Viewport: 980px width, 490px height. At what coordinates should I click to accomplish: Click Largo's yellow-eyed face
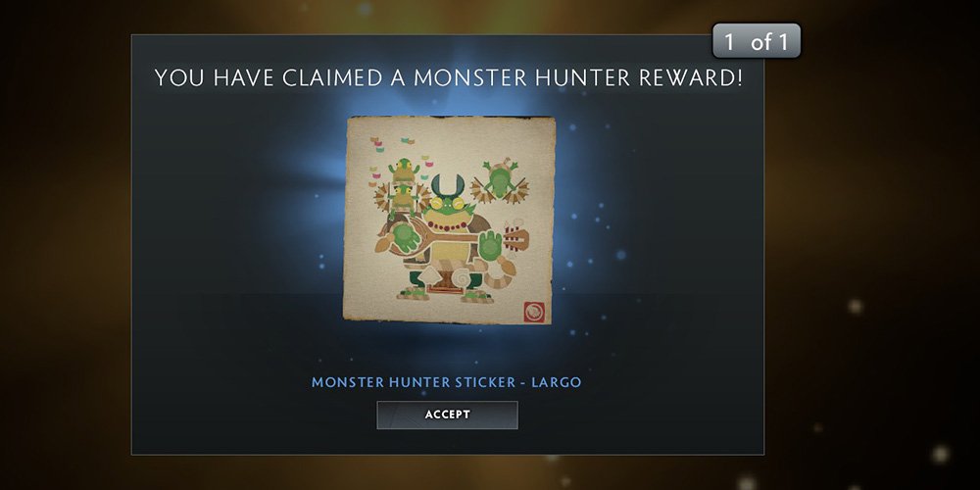[450, 206]
